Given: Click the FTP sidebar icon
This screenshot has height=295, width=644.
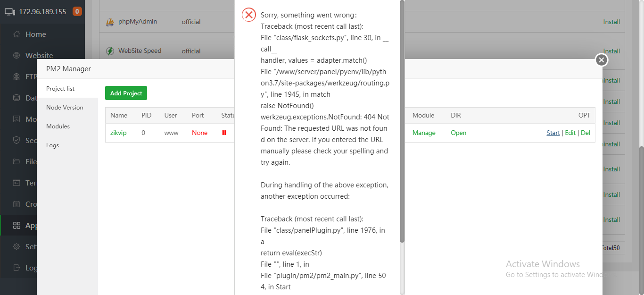Looking at the screenshot, I should 17,77.
